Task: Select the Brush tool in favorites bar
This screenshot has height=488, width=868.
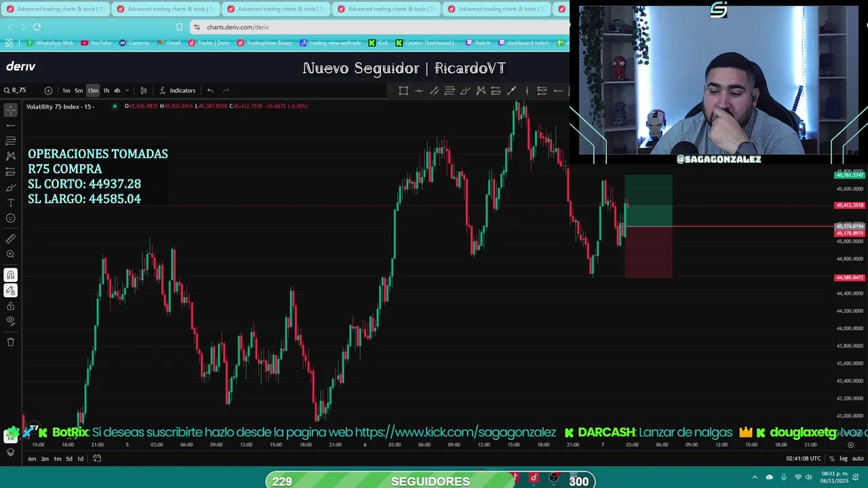Action: coord(465,91)
